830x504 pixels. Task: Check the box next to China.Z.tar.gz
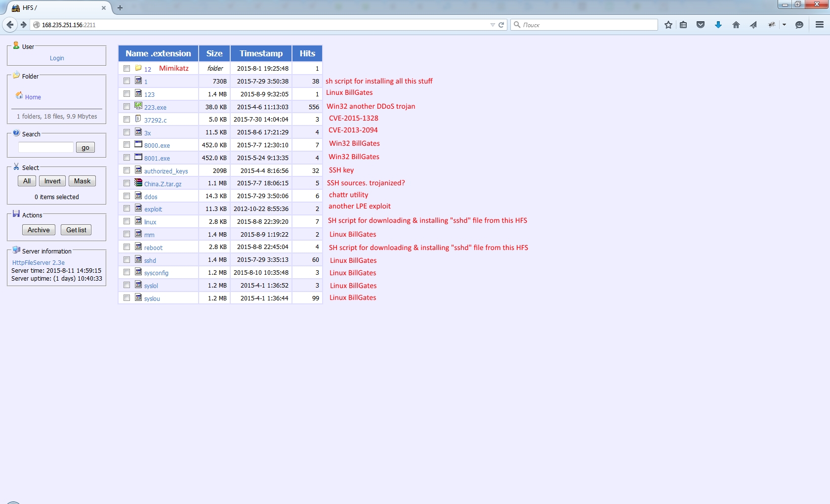pos(127,183)
